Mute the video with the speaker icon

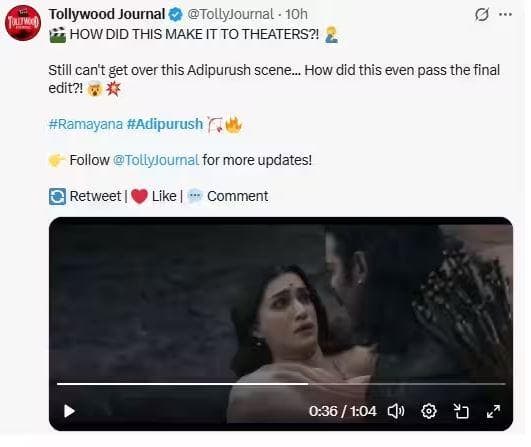tap(396, 411)
